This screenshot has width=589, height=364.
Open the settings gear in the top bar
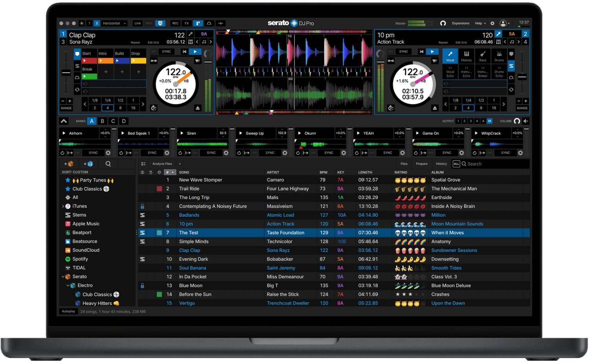click(492, 24)
